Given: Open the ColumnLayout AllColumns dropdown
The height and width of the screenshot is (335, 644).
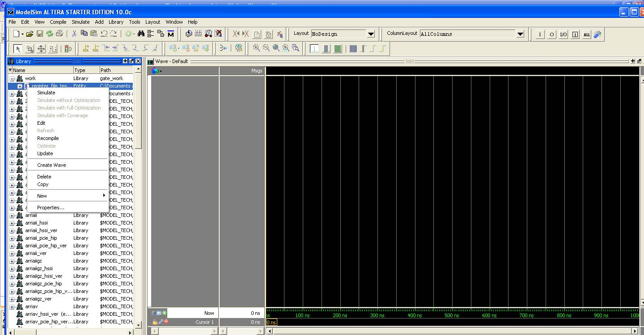Looking at the screenshot, I should click(520, 34).
